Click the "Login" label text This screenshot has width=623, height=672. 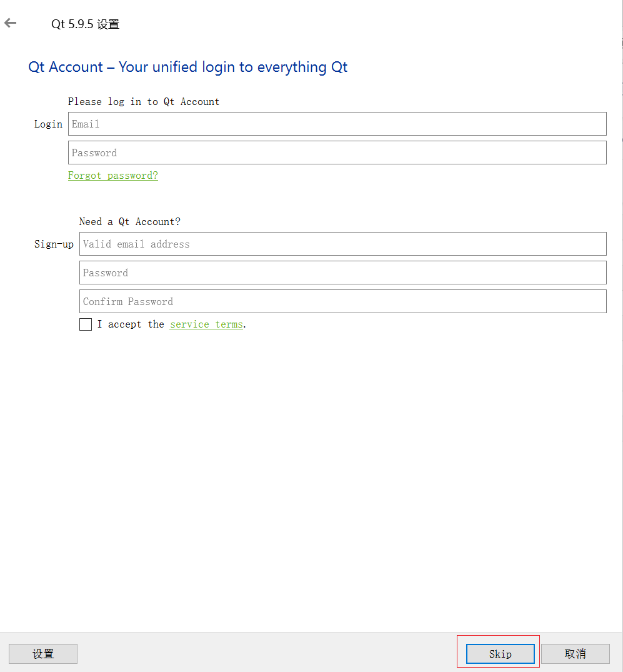(x=48, y=124)
